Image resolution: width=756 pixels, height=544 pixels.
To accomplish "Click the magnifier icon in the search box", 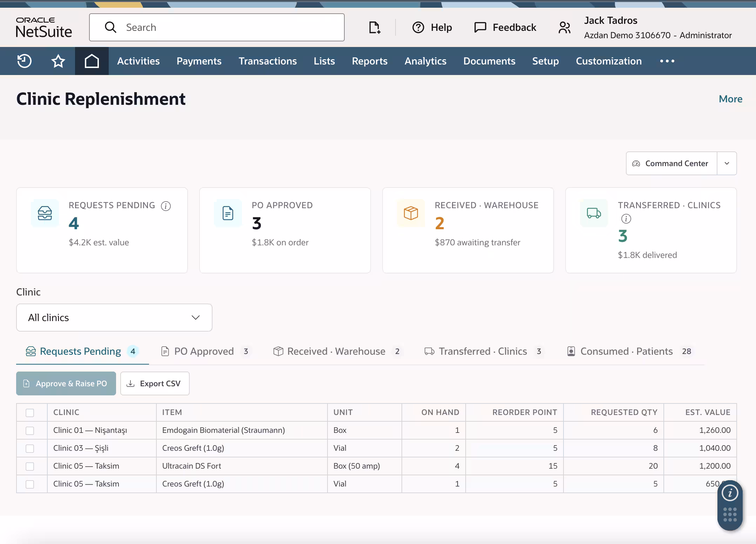I will 110,27.
